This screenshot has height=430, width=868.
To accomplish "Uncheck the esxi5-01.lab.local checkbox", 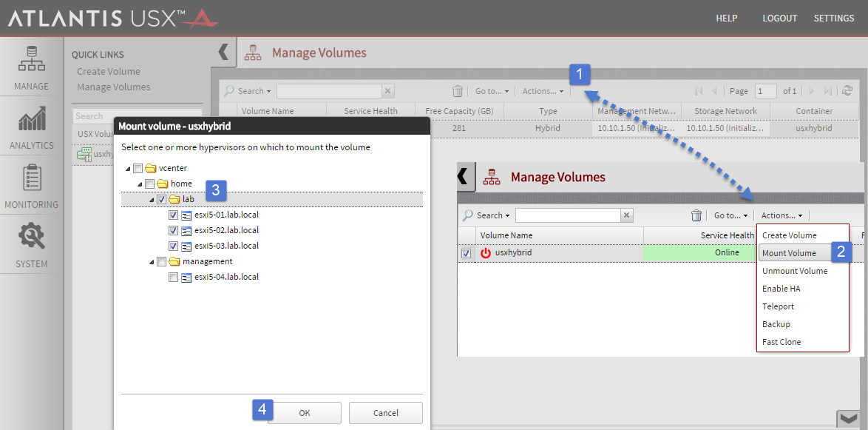I will [173, 215].
